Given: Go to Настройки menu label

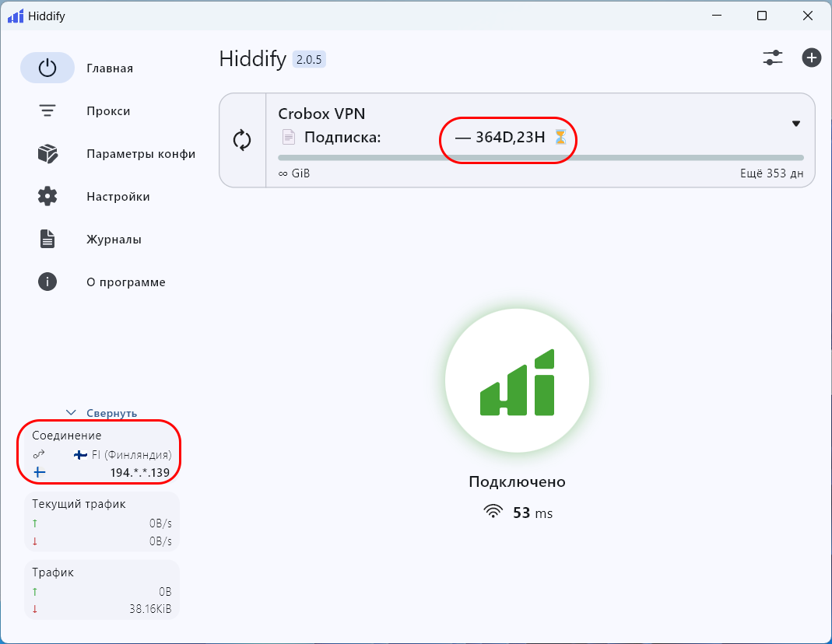Looking at the screenshot, I should coord(118,197).
